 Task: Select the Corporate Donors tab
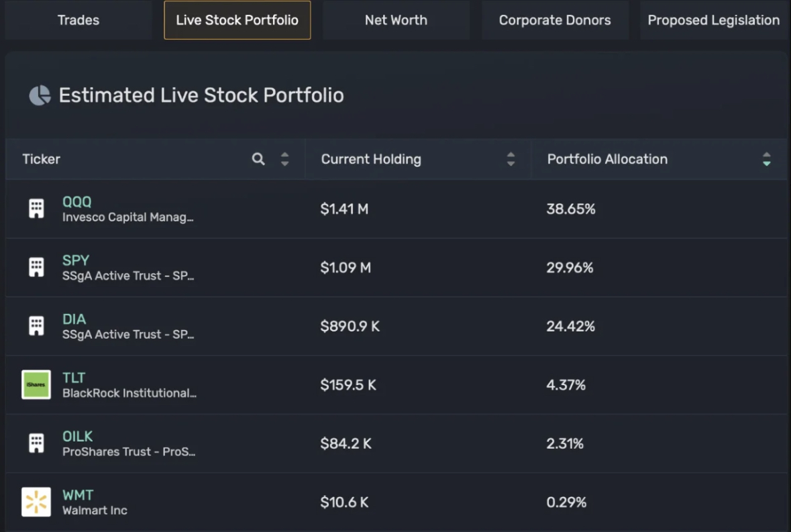pos(555,20)
